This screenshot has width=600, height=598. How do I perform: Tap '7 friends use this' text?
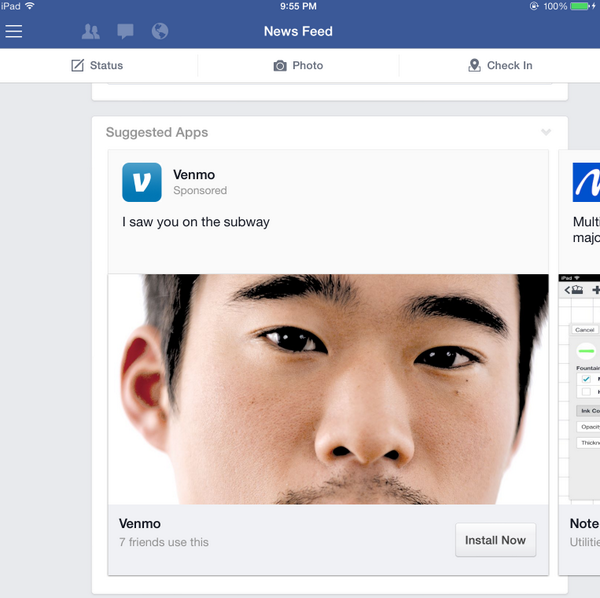click(x=164, y=542)
